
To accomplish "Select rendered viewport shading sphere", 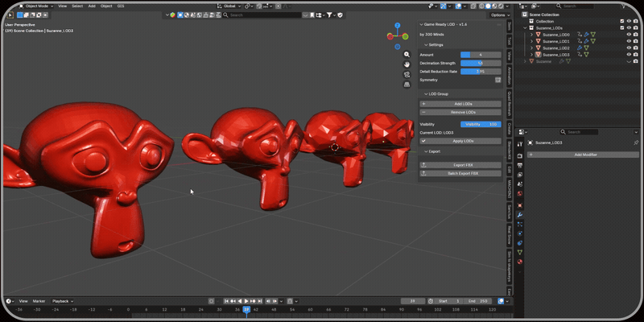I will [501, 6].
